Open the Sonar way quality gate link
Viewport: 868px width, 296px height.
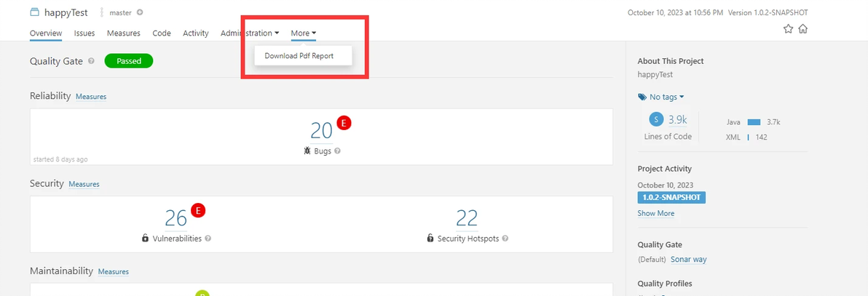click(x=689, y=259)
